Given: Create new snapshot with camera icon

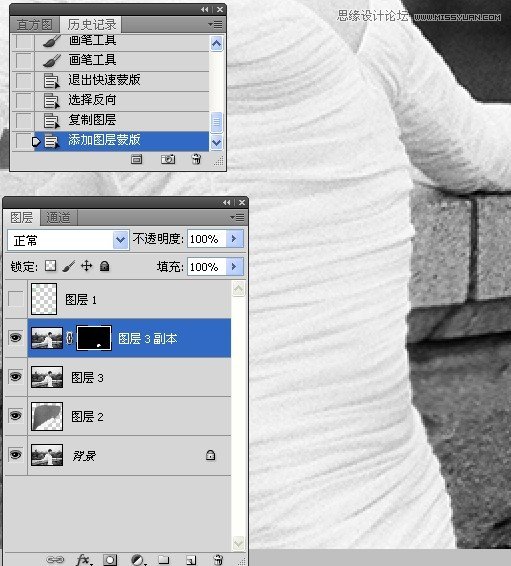Looking at the screenshot, I should [x=168, y=159].
